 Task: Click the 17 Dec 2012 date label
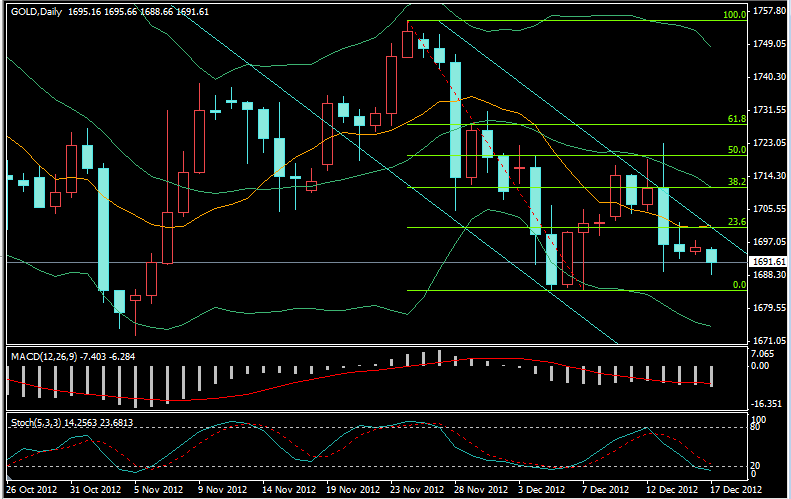coord(736,490)
